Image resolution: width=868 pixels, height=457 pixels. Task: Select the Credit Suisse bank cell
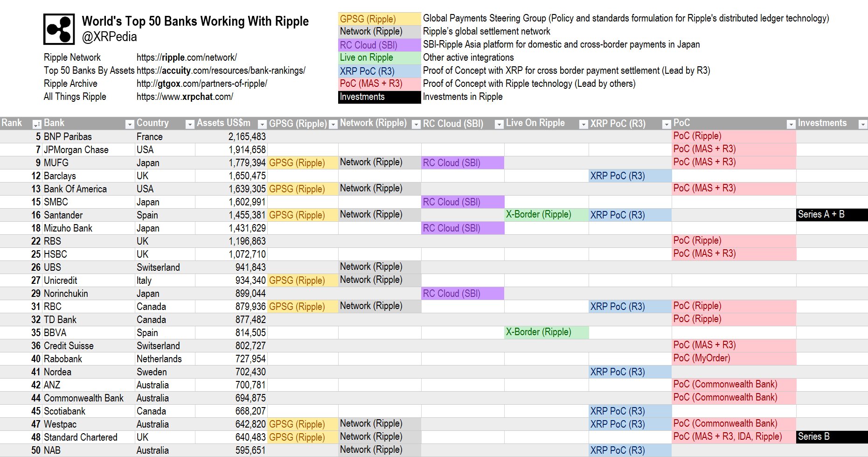click(x=89, y=346)
